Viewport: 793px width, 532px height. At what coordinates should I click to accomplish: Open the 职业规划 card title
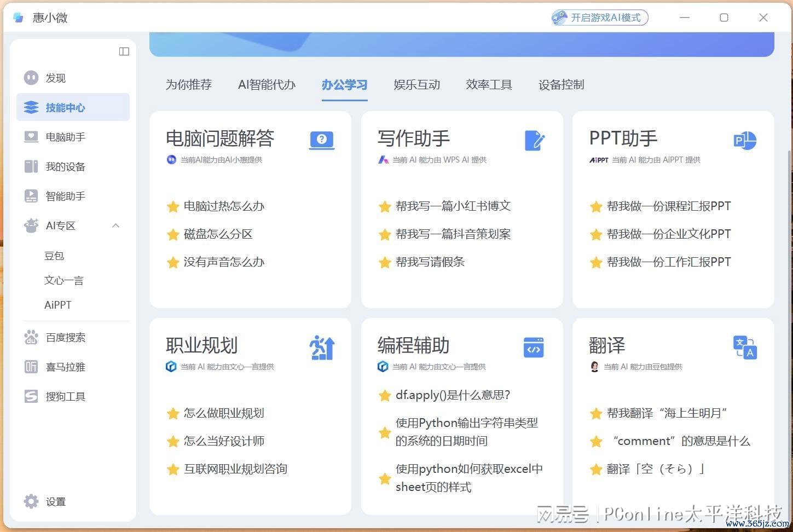tap(202, 345)
